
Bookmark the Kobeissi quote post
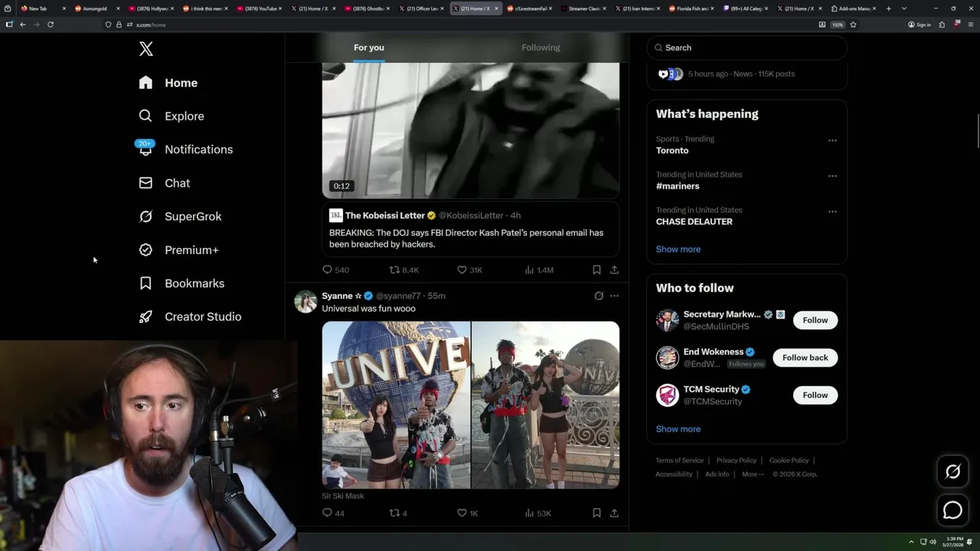point(596,270)
